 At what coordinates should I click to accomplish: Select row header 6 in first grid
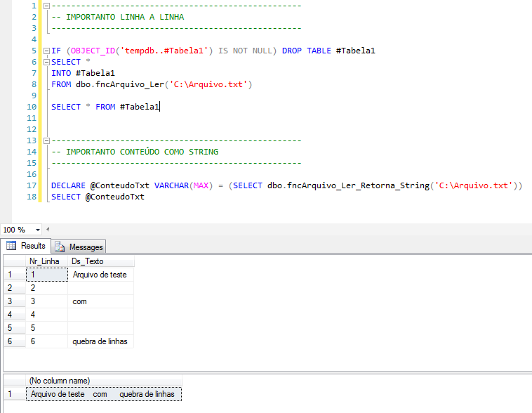tap(15, 341)
